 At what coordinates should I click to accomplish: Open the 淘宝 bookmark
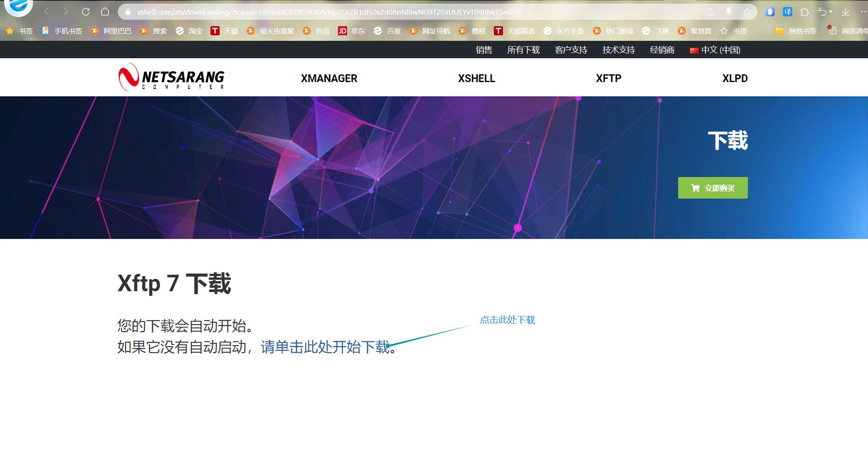[x=189, y=31]
